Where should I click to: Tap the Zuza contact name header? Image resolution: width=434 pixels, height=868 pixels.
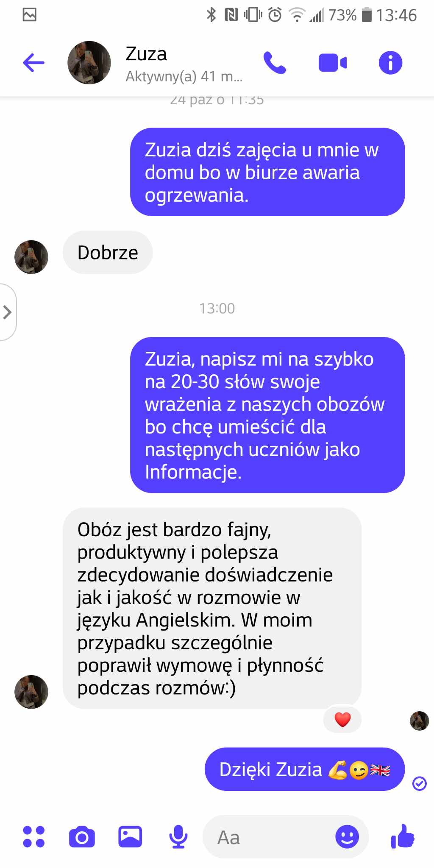tap(146, 54)
